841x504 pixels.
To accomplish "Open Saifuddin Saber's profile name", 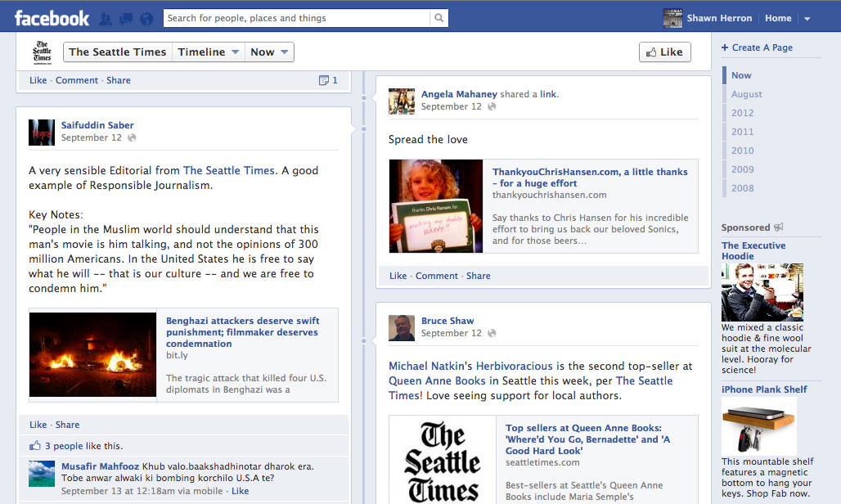I will click(x=97, y=125).
